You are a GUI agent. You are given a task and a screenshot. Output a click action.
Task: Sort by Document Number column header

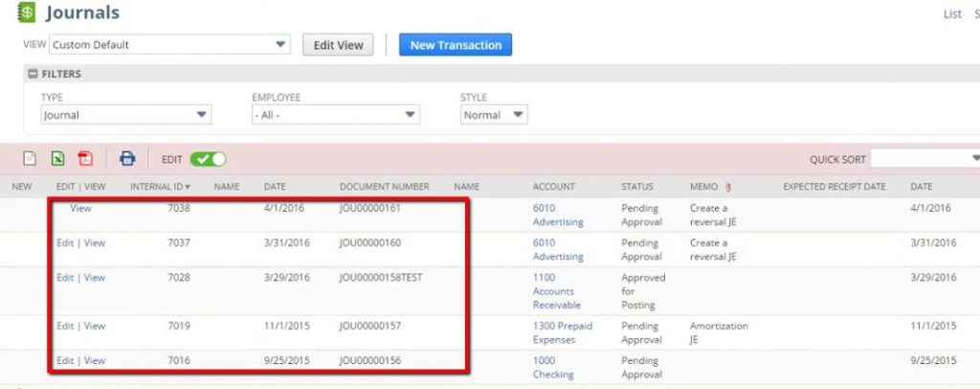[x=384, y=187]
